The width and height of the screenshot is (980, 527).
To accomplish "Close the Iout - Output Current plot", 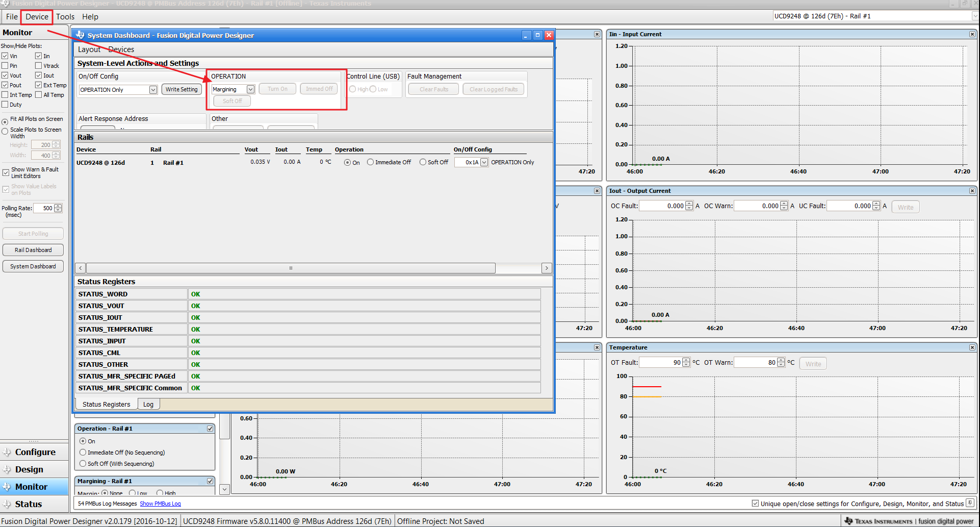I will (972, 191).
